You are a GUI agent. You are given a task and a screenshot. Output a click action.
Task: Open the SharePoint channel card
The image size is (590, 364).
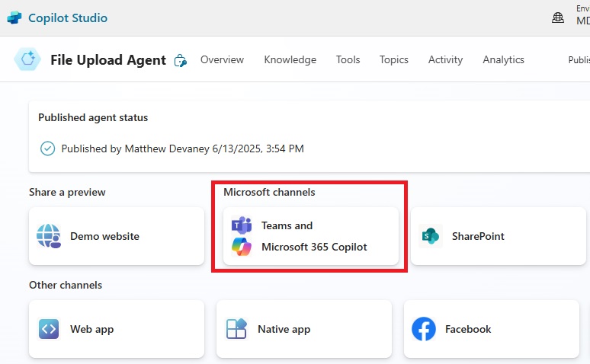coord(499,236)
